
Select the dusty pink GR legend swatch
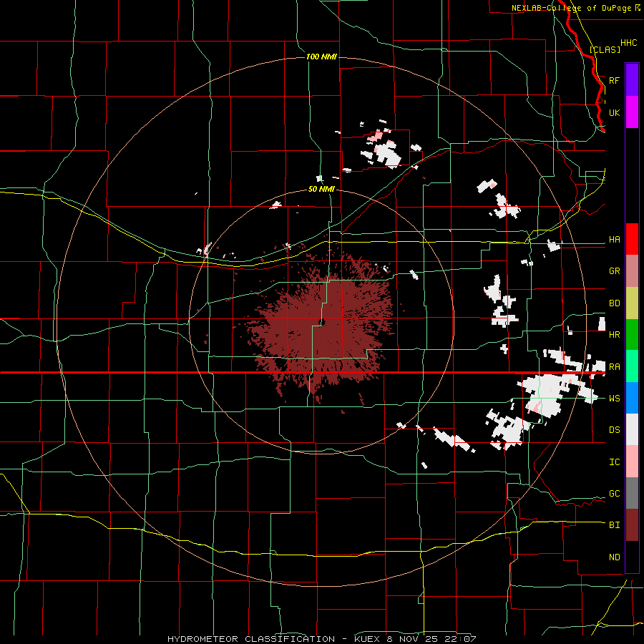click(x=632, y=271)
